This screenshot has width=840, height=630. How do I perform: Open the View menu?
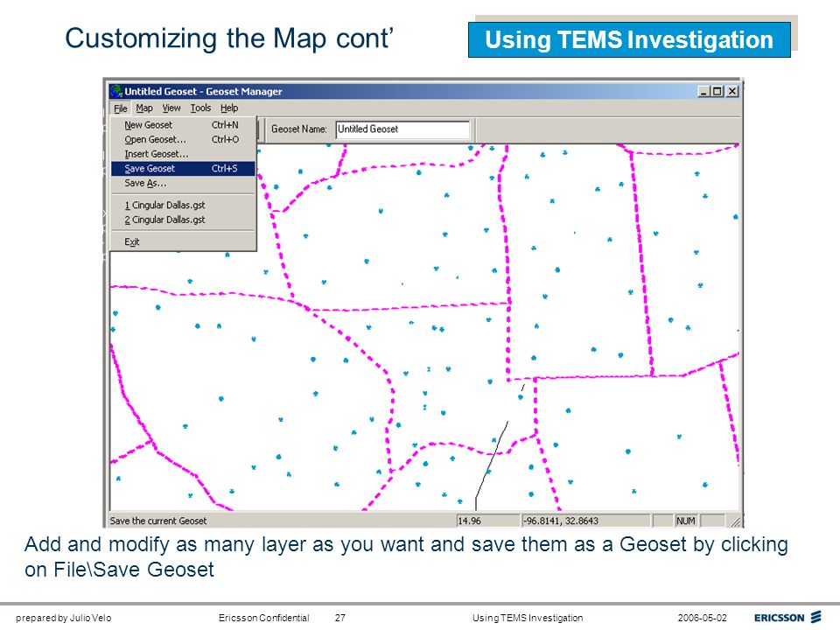(171, 108)
